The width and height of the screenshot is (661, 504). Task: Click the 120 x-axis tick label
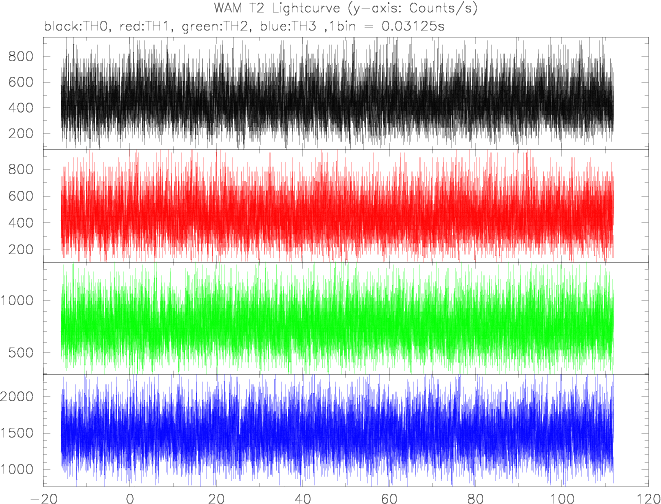[x=648, y=498]
